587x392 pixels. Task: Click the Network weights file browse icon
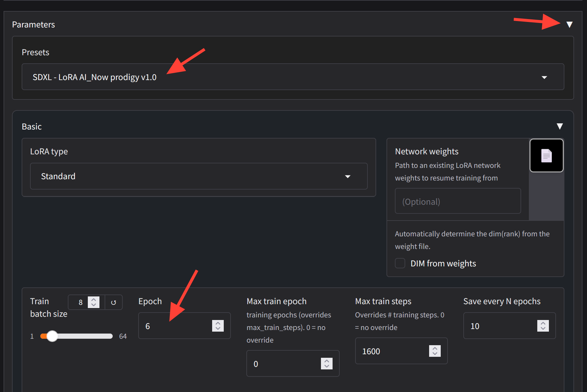546,156
